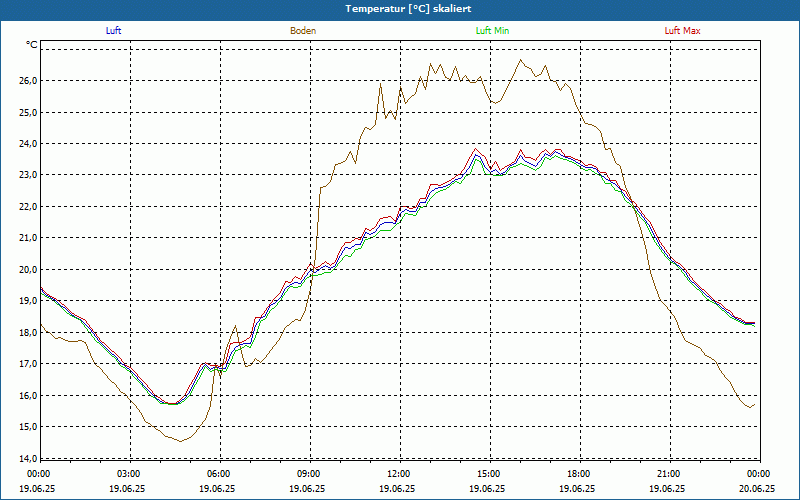Click the 26,0 y-axis value
800x500 pixels.
[29, 81]
